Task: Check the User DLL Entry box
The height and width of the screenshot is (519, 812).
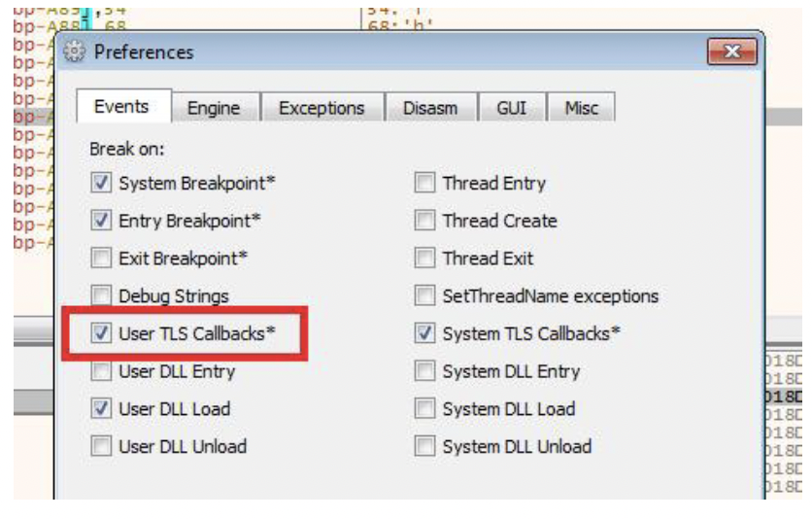Action: (x=101, y=371)
